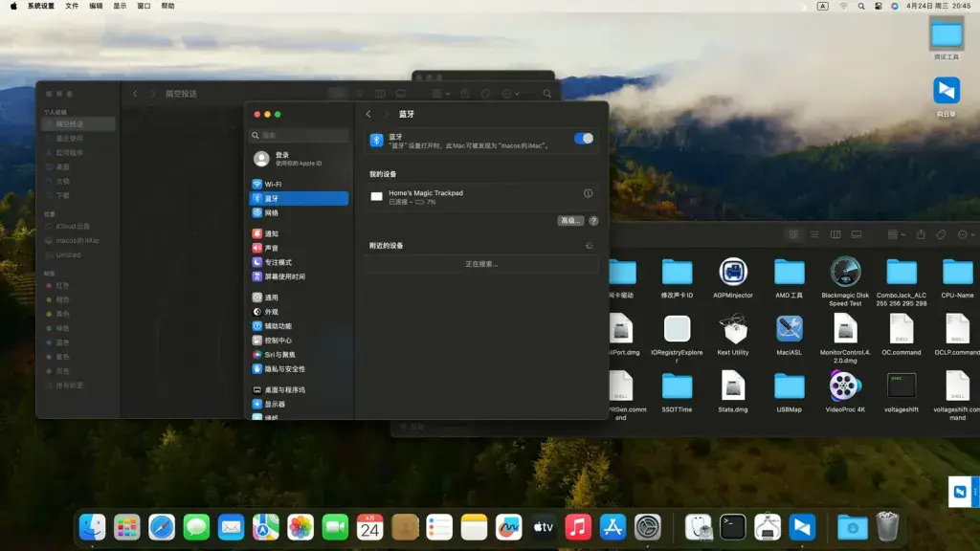Click the System Settings search field
Screen dimensions: 980x551
coord(300,135)
